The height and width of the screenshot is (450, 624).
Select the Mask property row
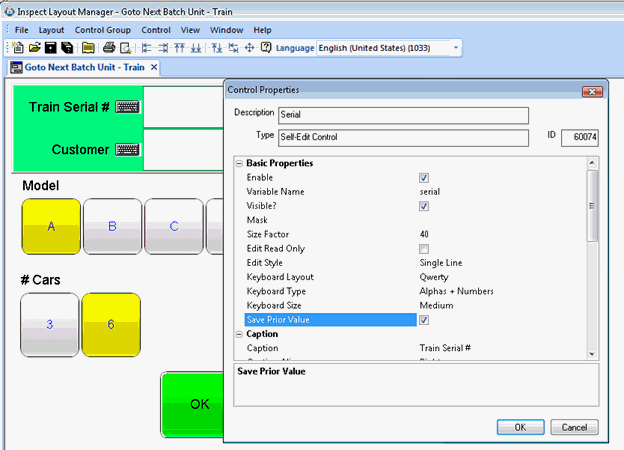click(x=415, y=220)
